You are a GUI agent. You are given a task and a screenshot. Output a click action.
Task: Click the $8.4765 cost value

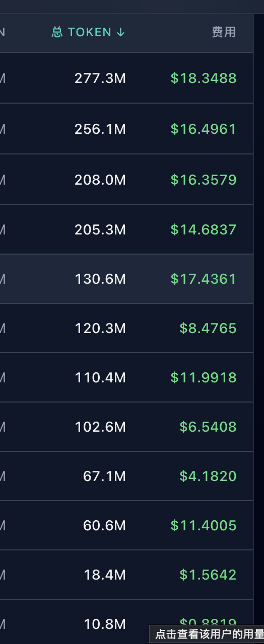(x=208, y=328)
